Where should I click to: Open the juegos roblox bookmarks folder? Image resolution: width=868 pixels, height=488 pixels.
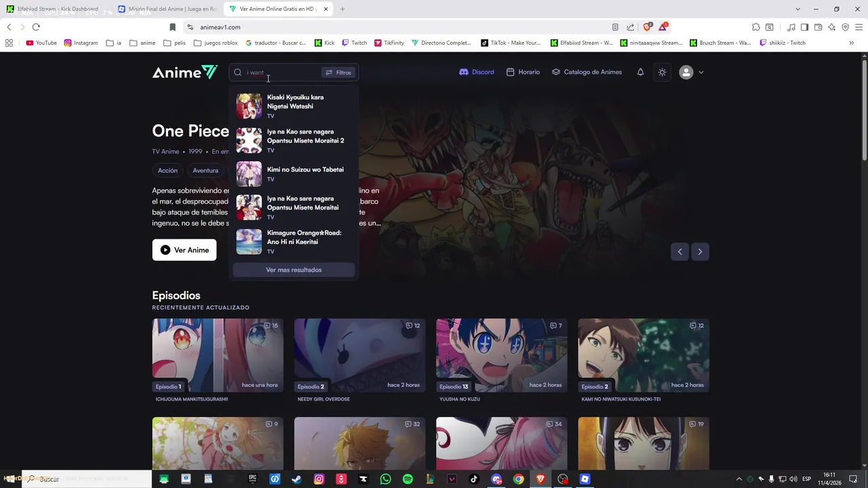point(216,43)
